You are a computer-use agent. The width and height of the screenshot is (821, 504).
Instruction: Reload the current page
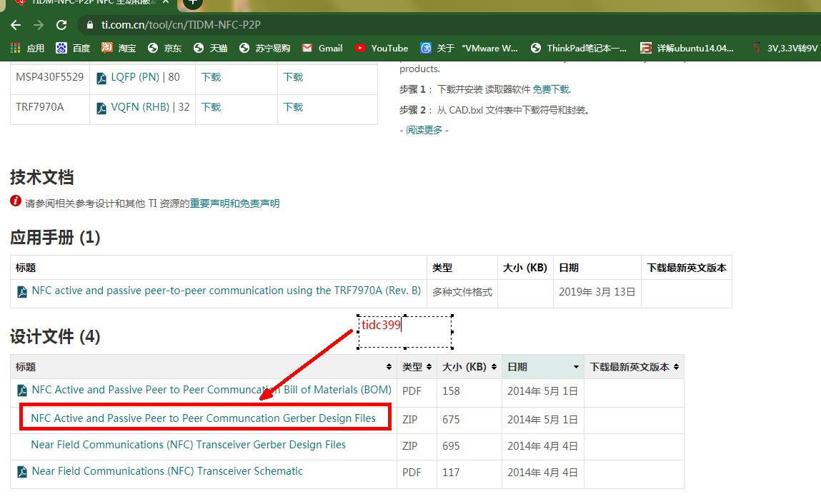click(x=61, y=25)
